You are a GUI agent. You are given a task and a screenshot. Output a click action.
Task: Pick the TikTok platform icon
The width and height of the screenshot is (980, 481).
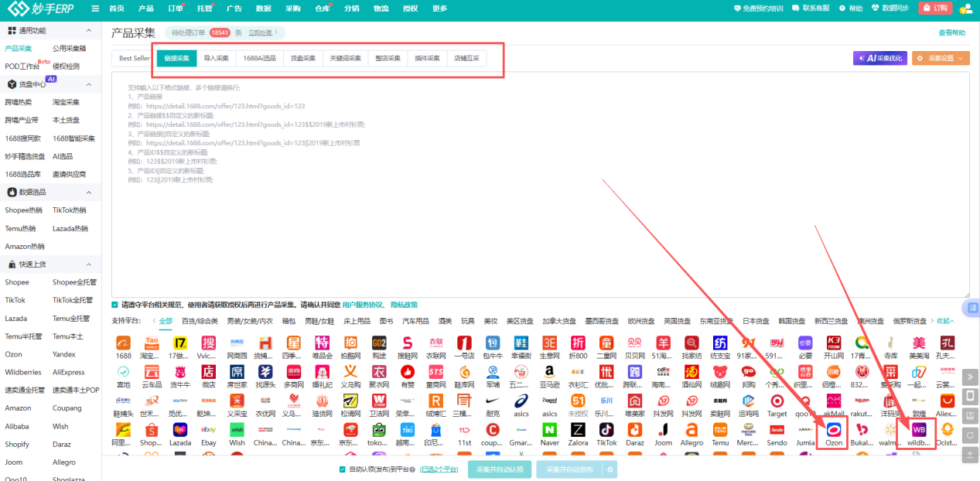click(606, 430)
